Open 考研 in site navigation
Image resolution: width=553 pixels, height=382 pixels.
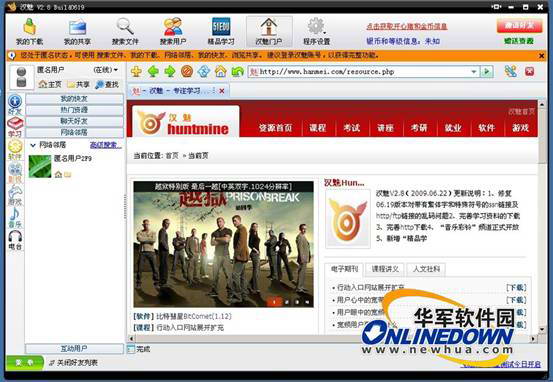tap(419, 128)
